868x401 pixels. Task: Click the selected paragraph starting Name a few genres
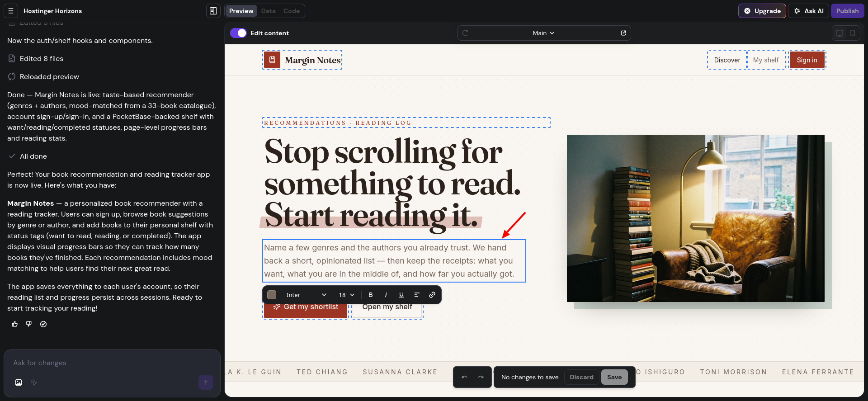pos(394,261)
